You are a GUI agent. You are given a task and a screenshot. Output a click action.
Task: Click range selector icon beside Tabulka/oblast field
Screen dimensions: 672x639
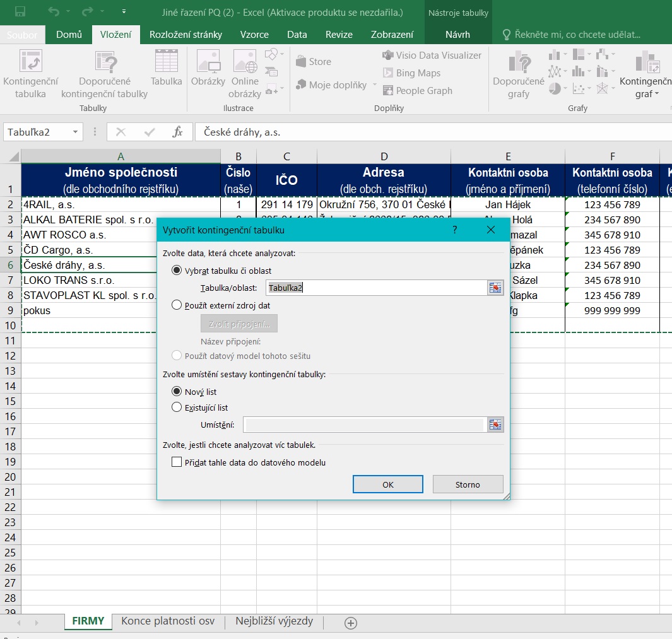click(495, 288)
